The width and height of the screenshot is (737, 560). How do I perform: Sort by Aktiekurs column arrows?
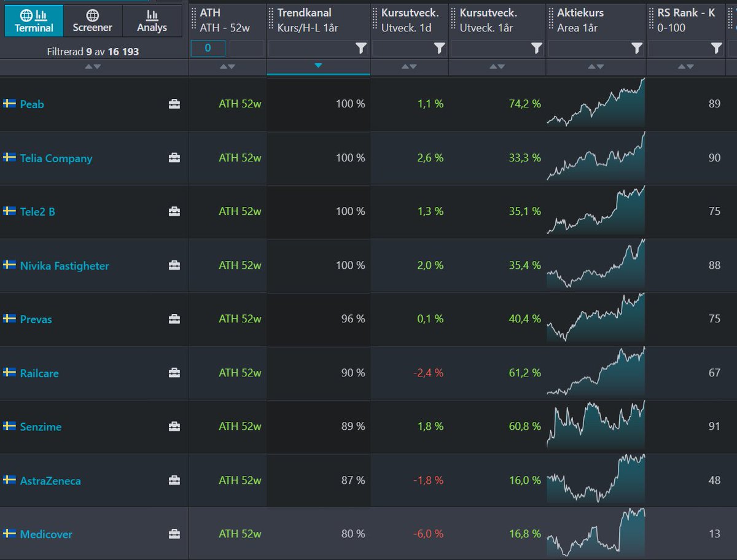coord(596,66)
